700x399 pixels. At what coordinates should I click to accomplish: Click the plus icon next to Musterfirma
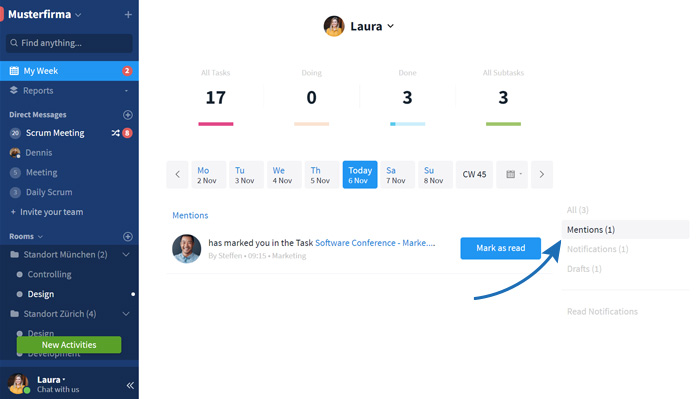pyautogui.click(x=128, y=15)
